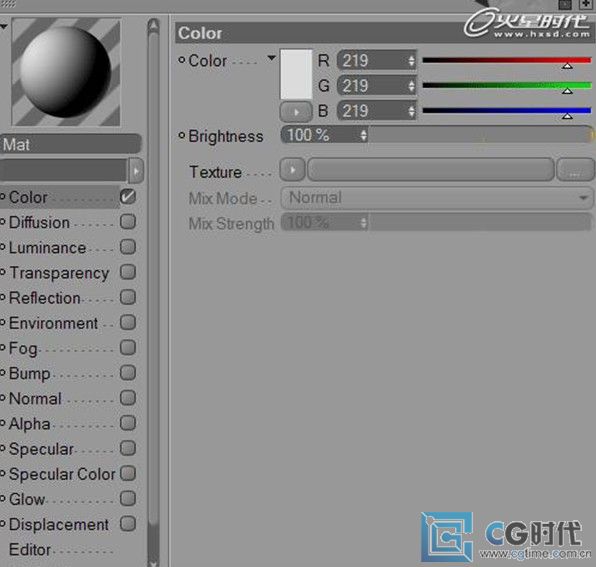Enable the Normal channel checkbox
The height and width of the screenshot is (567, 596).
128,398
